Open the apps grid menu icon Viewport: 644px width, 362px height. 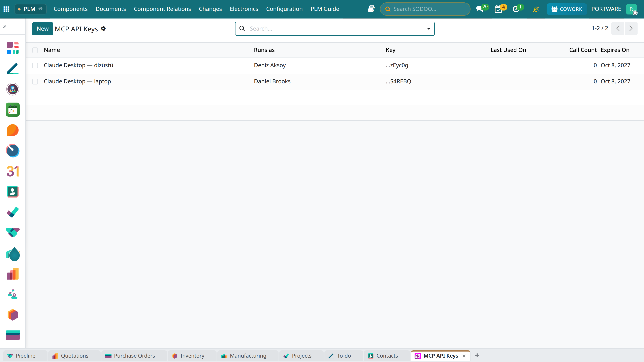pyautogui.click(x=6, y=9)
